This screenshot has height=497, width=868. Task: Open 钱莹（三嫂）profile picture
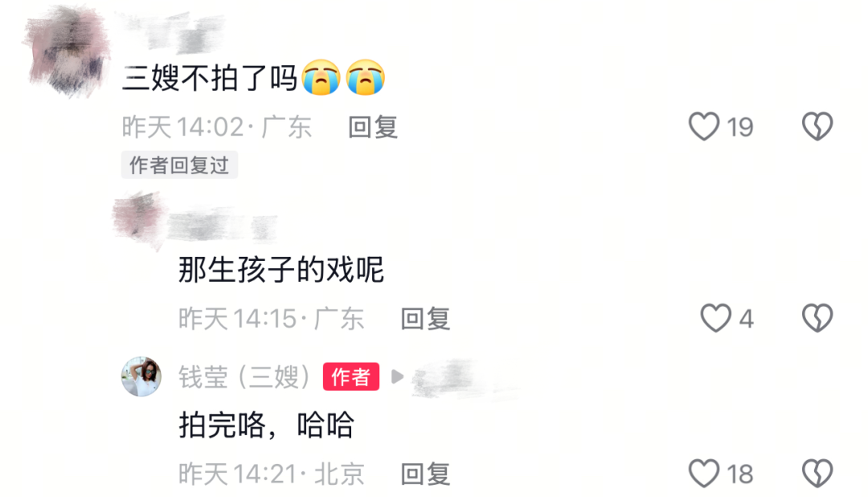(x=141, y=377)
